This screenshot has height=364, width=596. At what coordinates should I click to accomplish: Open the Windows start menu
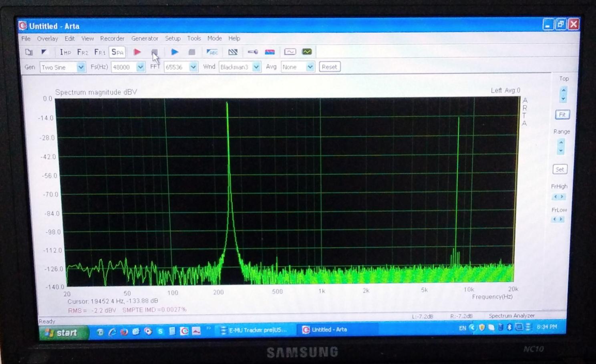point(64,333)
